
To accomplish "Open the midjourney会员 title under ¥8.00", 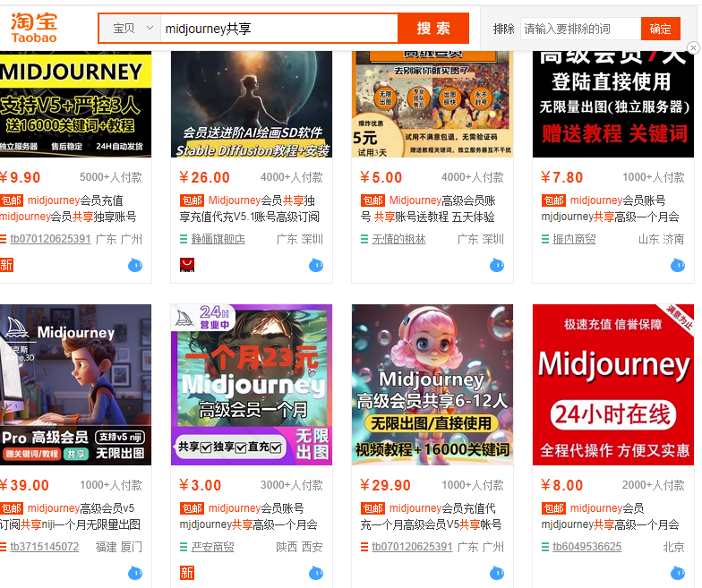I will coord(611,516).
